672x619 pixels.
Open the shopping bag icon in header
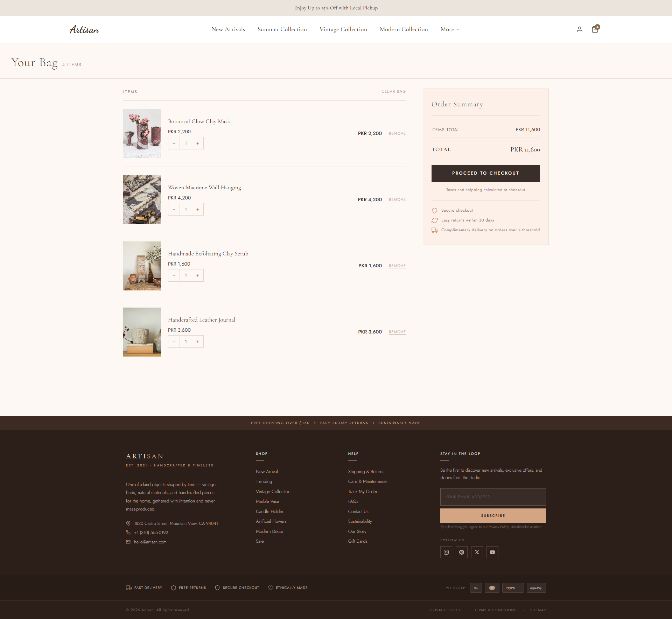[x=595, y=29]
